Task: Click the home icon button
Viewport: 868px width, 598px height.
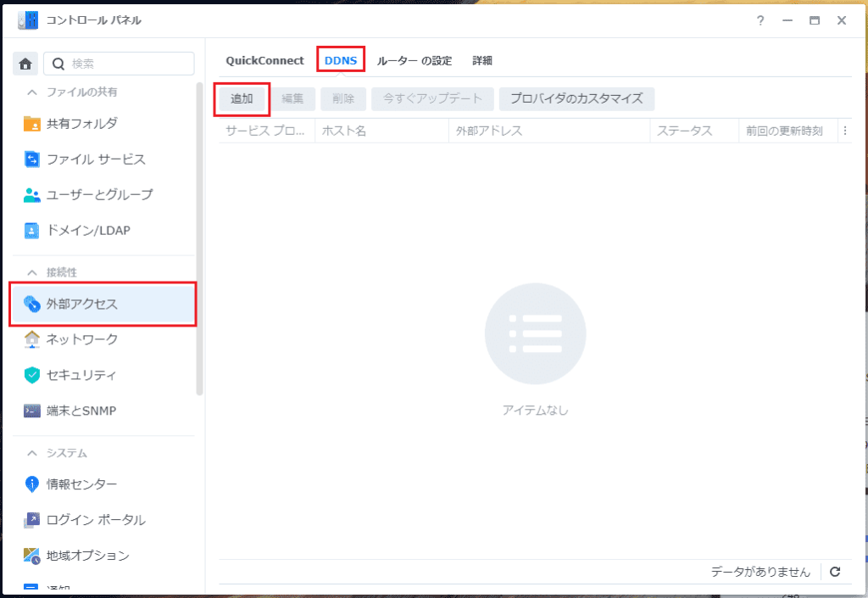Action: coord(25,64)
